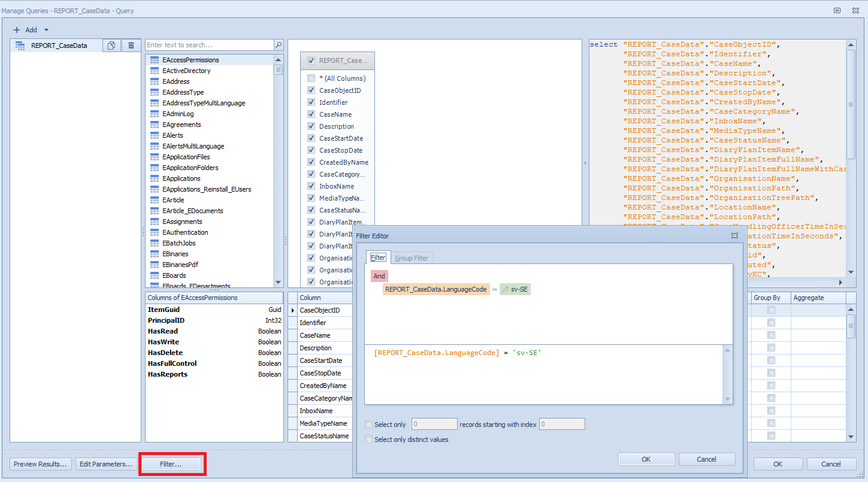
Task: Toggle Group By checkbox in first grid row
Action: point(771,310)
